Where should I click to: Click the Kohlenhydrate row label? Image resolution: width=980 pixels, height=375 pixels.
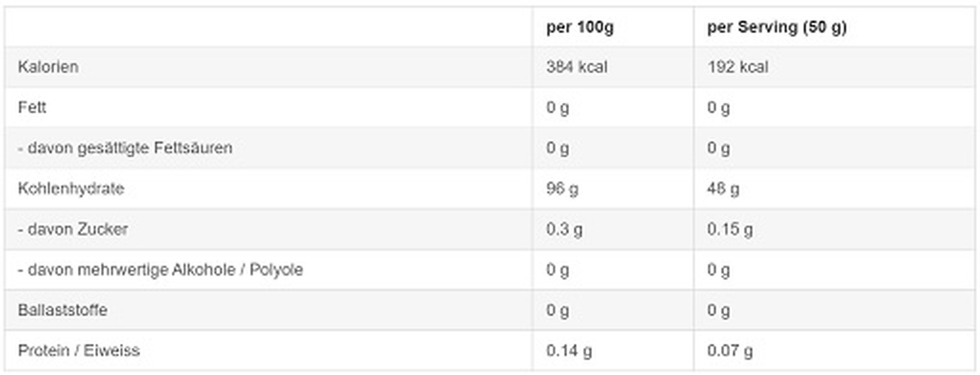[71, 189]
